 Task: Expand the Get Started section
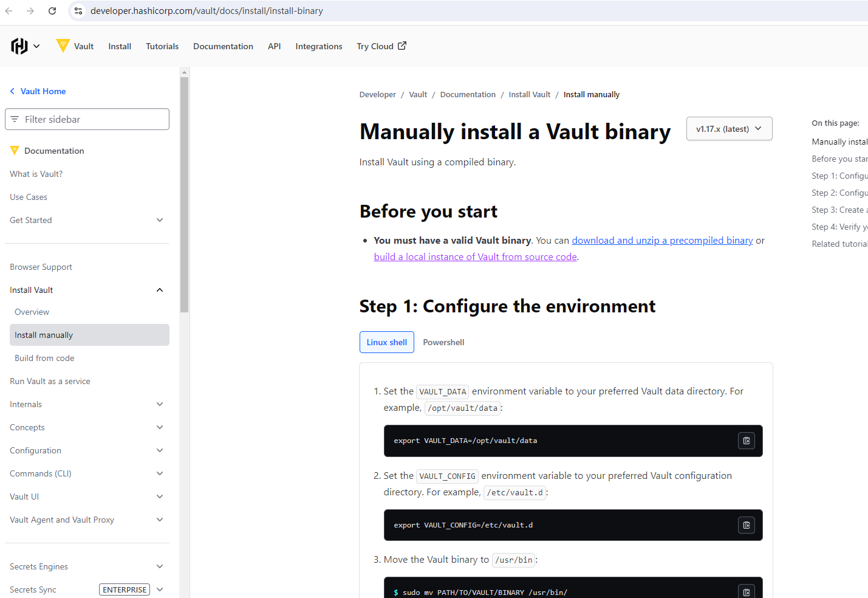point(160,220)
